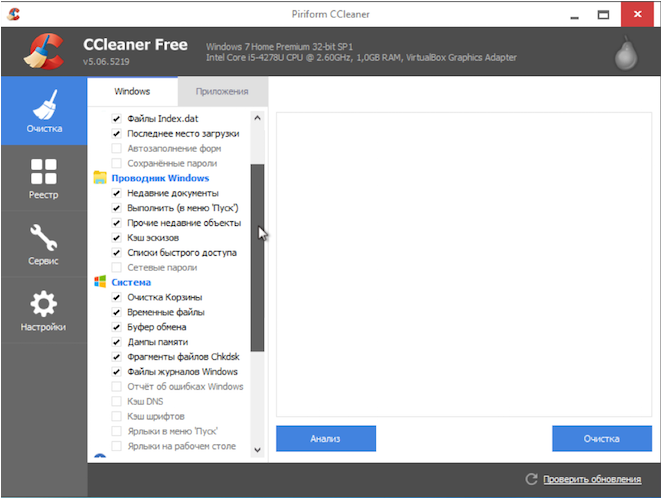The height and width of the screenshot is (499, 662).
Task: Toggle Списки быстрого доступа checkbox
Action: pyautogui.click(x=117, y=252)
